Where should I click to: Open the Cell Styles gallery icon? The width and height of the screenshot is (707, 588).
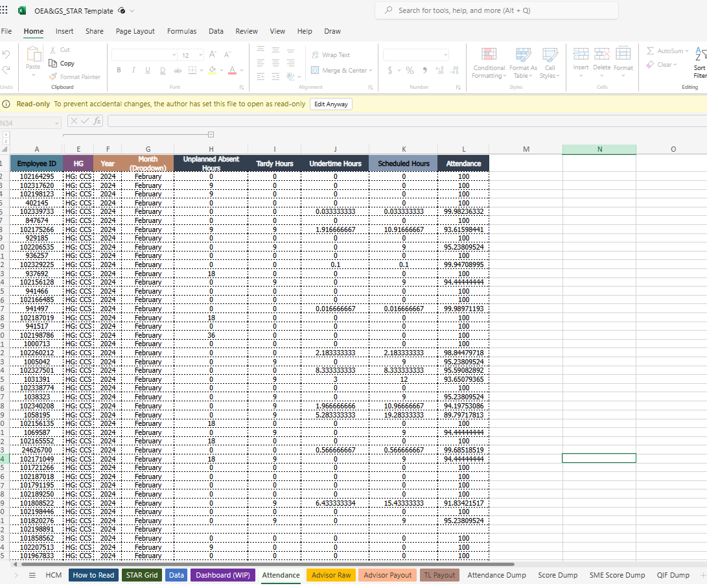(x=550, y=54)
